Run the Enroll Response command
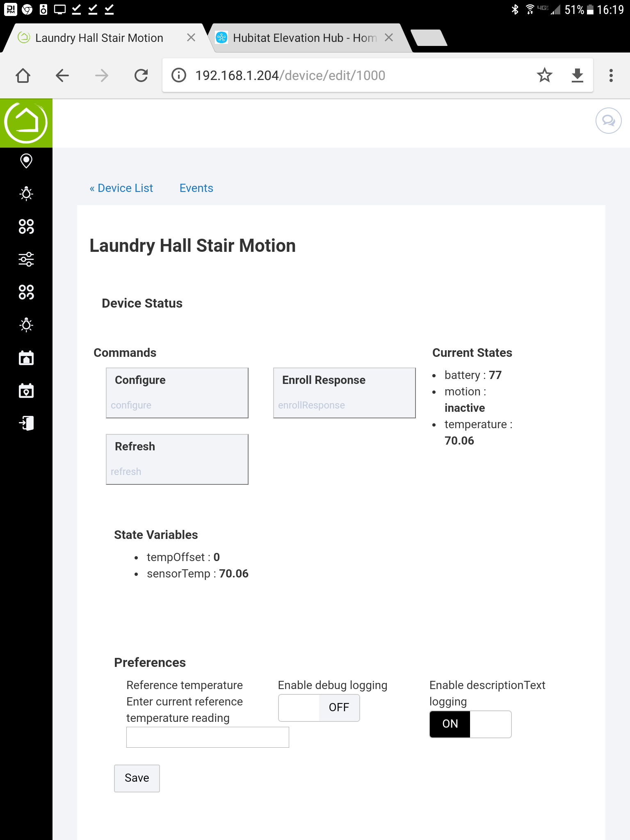This screenshot has height=840, width=630. 345,393
